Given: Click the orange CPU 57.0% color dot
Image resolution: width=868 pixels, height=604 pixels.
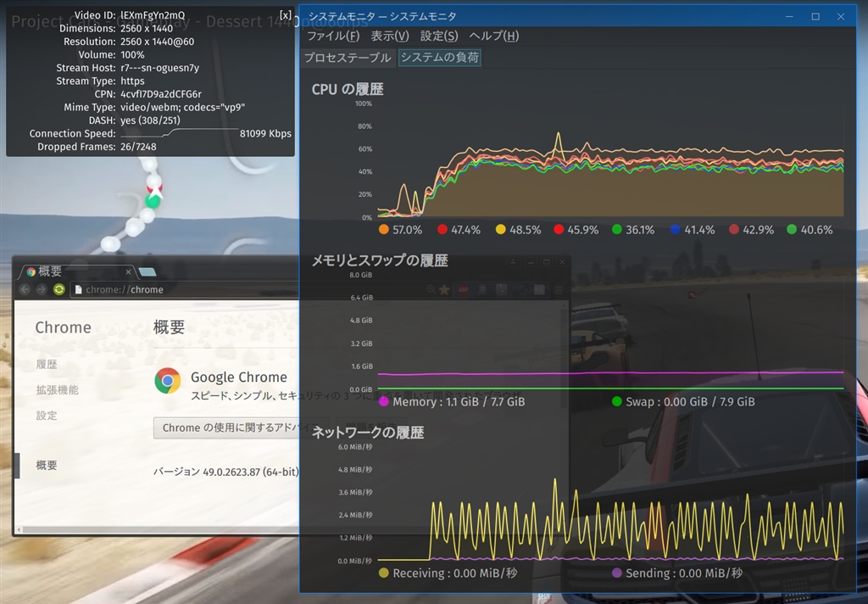Looking at the screenshot, I should click(384, 229).
